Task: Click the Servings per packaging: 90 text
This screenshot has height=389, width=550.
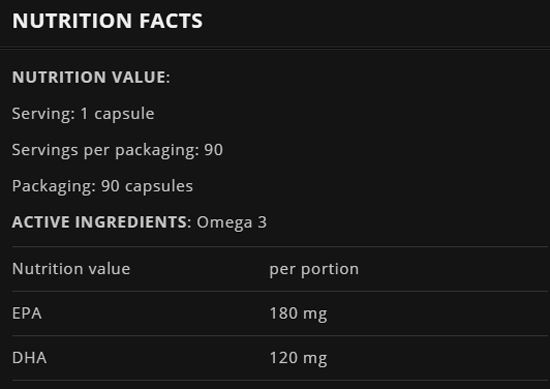Action: pos(118,150)
